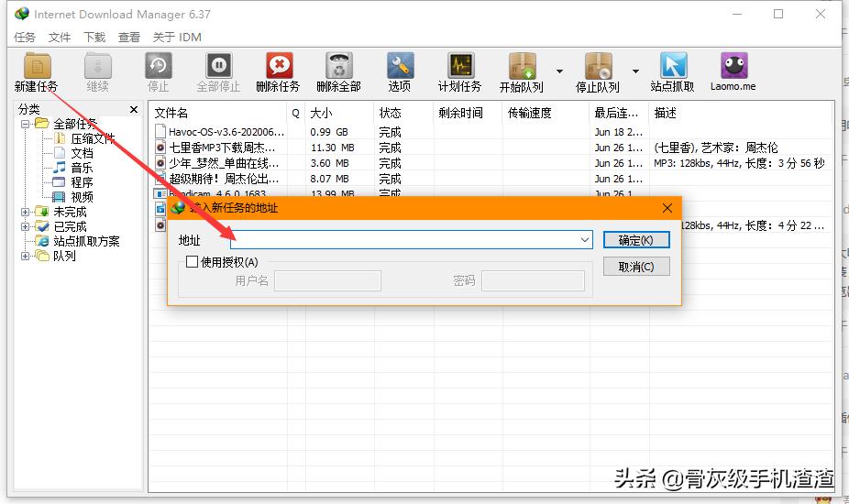Open the address combo box dropdown arrow
849x504 pixels.
pyautogui.click(x=585, y=240)
